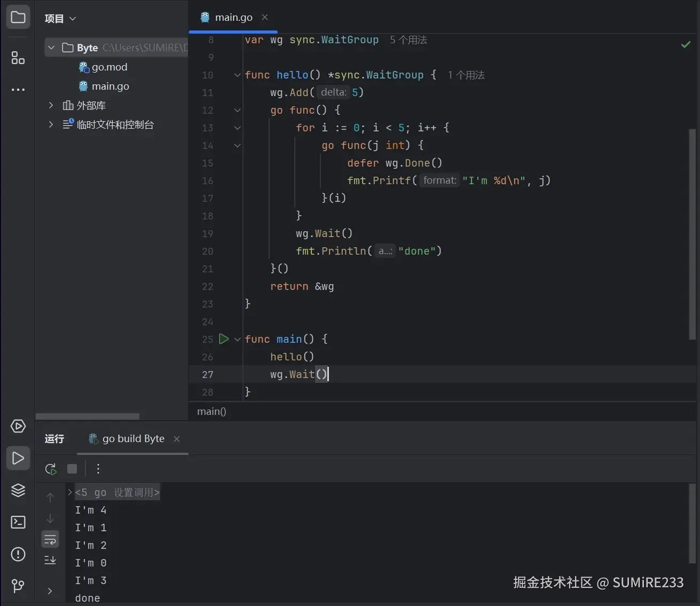Collapse the Byte project folder
The height and width of the screenshot is (606, 700).
click(51, 48)
